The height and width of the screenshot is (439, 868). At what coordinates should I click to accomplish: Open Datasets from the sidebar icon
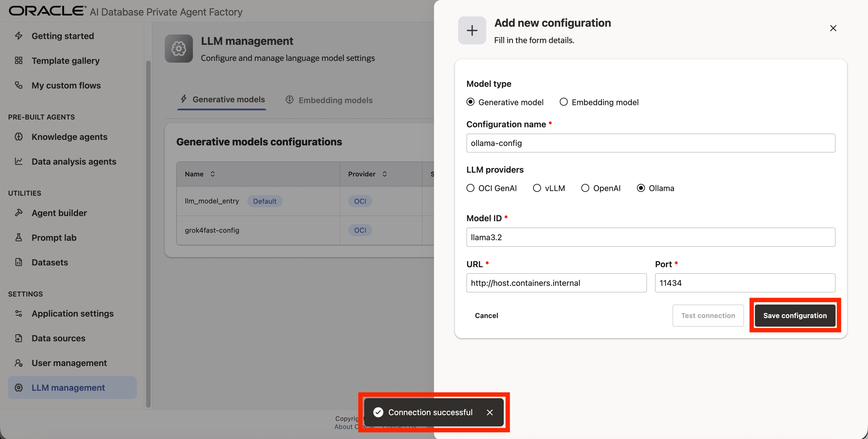coord(19,262)
